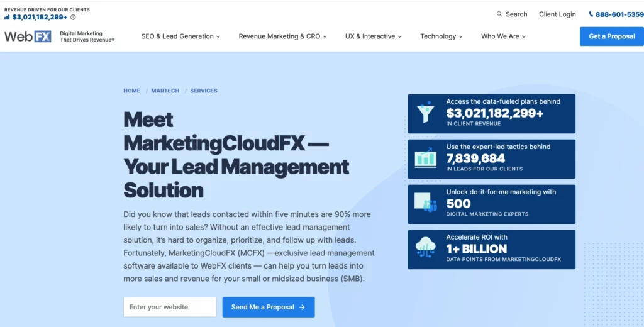Click the growth chart icon in leads card
The height and width of the screenshot is (327, 644).
(x=426, y=158)
